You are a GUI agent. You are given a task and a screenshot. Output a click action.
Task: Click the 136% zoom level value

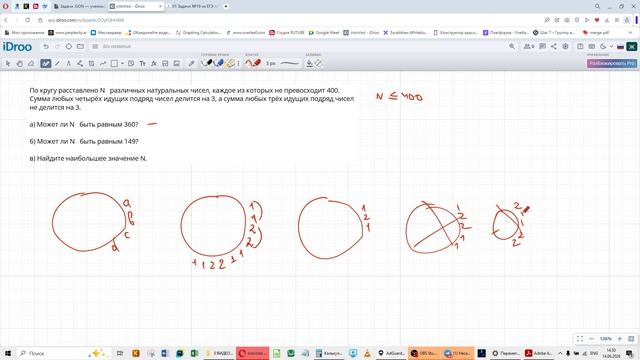pos(605,339)
